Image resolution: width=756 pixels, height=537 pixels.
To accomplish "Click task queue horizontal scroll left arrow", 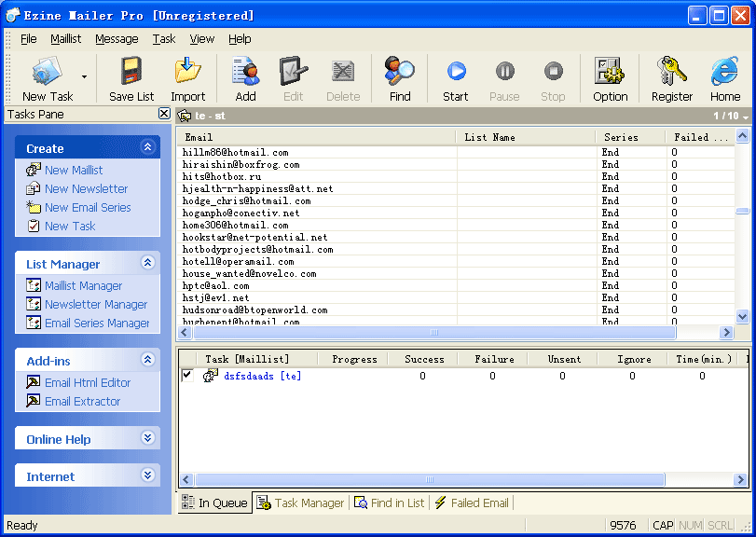I will [186, 479].
